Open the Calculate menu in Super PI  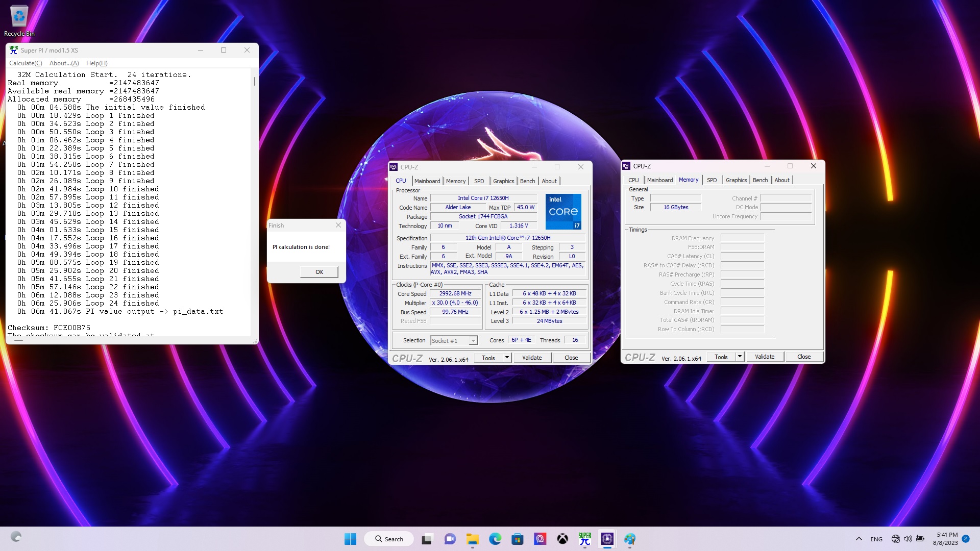click(26, 63)
